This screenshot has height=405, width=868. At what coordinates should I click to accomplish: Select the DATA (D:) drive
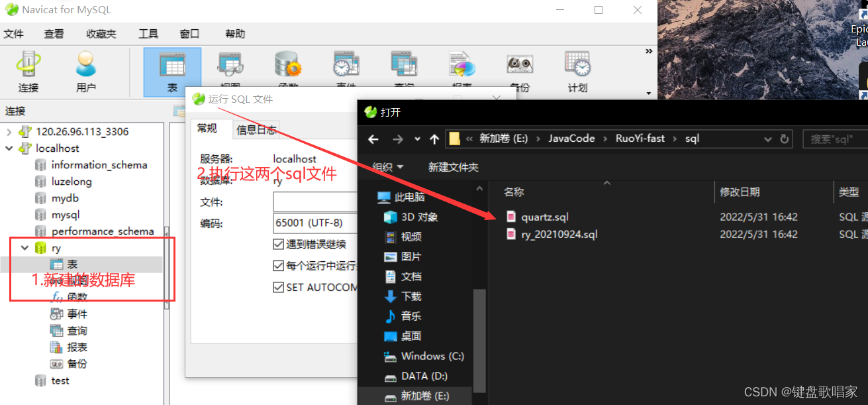pyautogui.click(x=416, y=376)
